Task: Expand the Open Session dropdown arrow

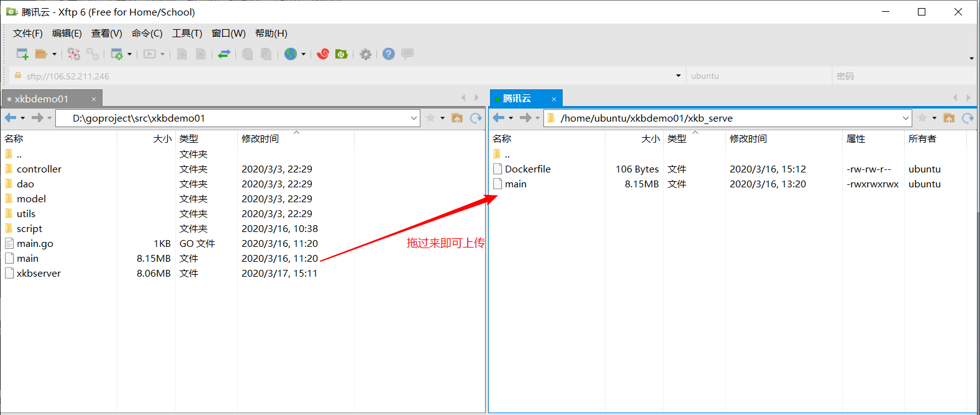Action: pyautogui.click(x=54, y=54)
